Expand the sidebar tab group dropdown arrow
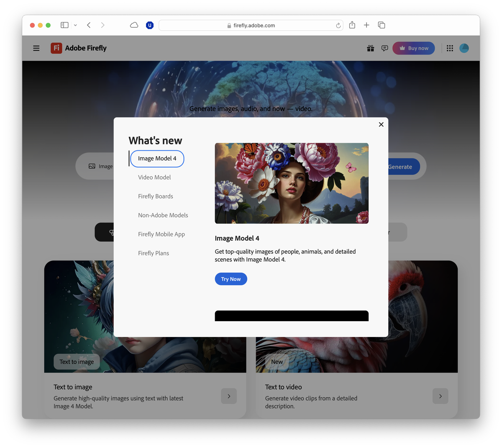The image size is (502, 448). point(75,25)
